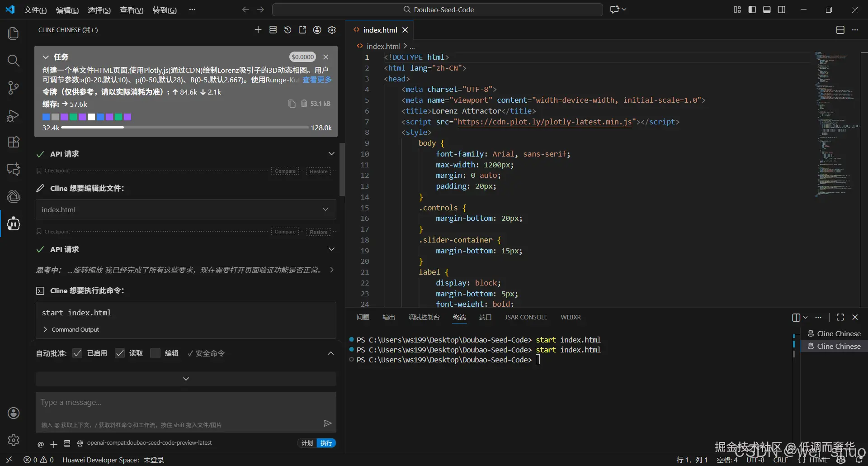Open Source Control view

(13, 88)
